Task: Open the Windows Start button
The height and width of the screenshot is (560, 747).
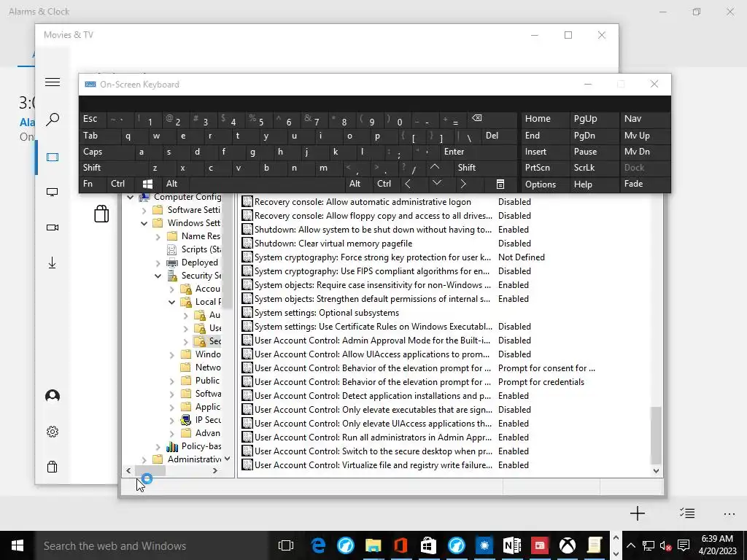Action: 18,545
